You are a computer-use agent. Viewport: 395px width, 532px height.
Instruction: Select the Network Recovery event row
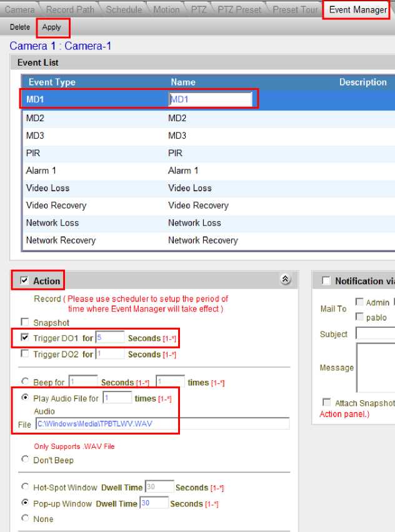point(61,240)
